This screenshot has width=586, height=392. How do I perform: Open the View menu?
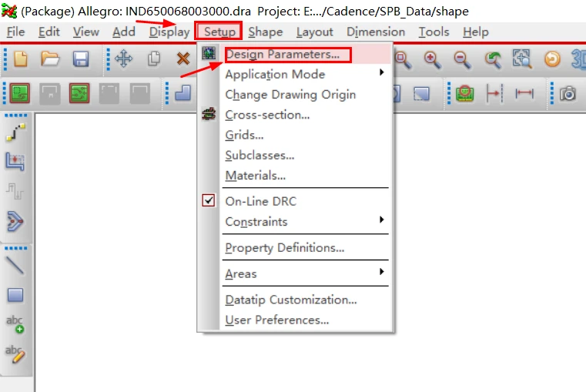pos(86,32)
